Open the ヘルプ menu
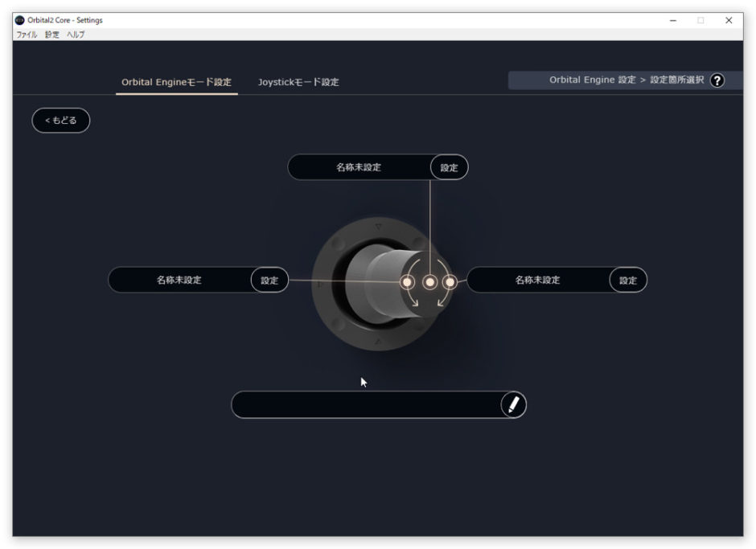The height and width of the screenshot is (549, 756). 76,35
